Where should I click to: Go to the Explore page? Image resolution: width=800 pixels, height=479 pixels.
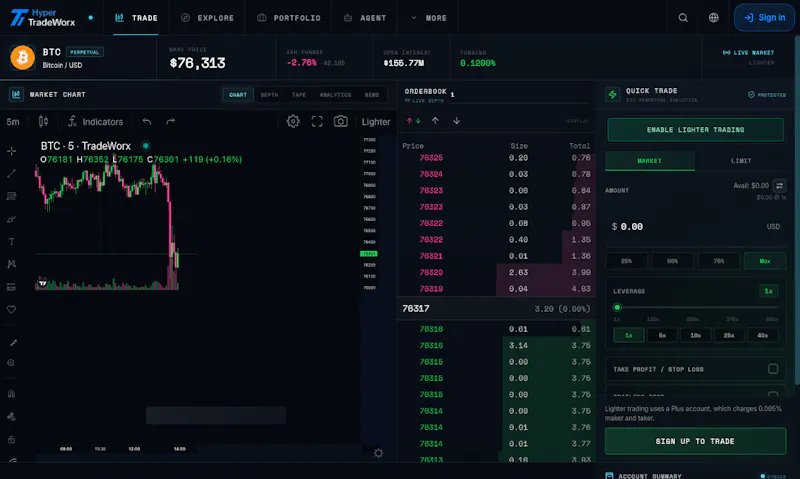[207, 18]
